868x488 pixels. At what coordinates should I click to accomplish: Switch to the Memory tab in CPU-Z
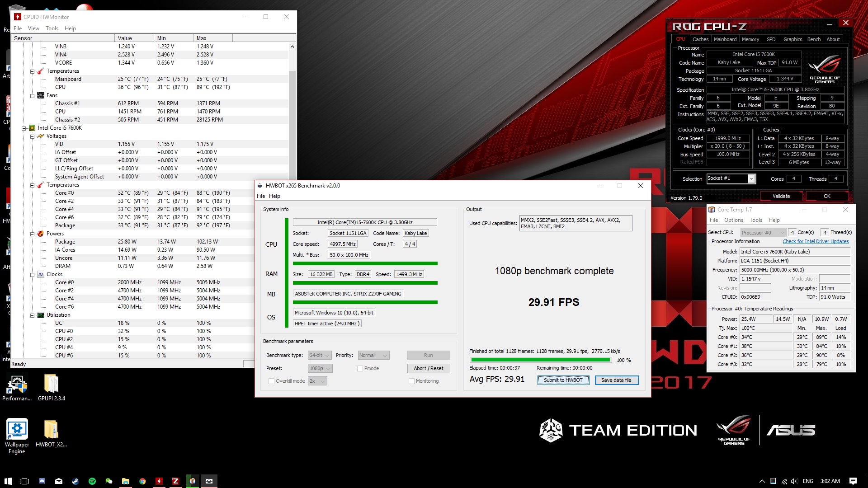pyautogui.click(x=750, y=39)
